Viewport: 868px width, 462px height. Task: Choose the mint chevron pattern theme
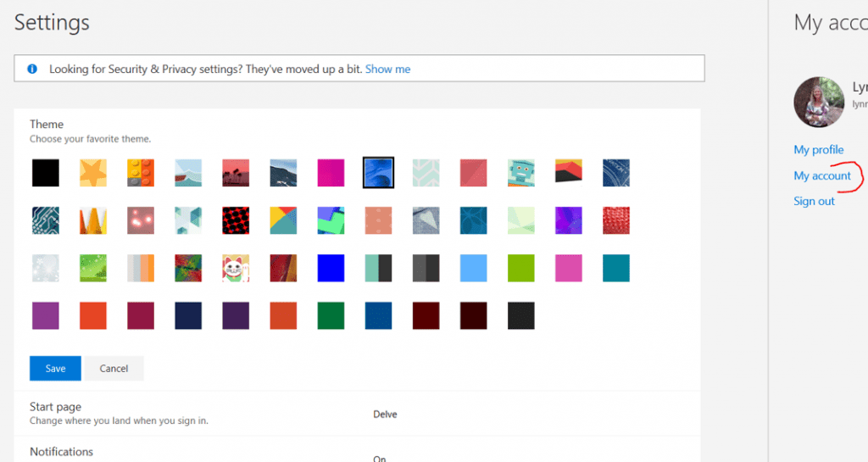(x=426, y=173)
